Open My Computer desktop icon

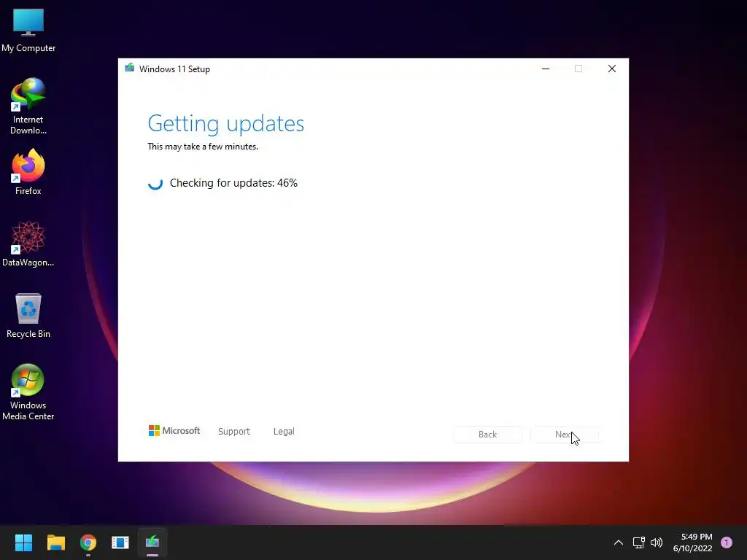(x=28, y=30)
